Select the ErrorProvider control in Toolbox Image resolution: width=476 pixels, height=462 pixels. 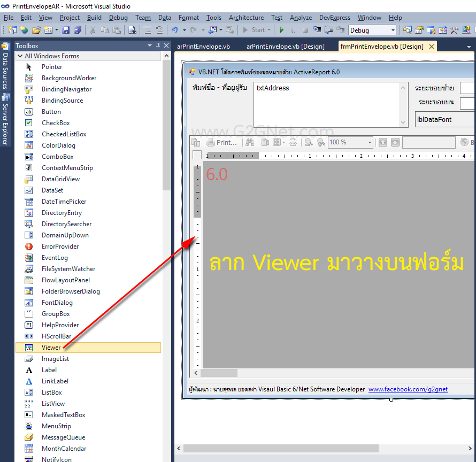pos(88,247)
